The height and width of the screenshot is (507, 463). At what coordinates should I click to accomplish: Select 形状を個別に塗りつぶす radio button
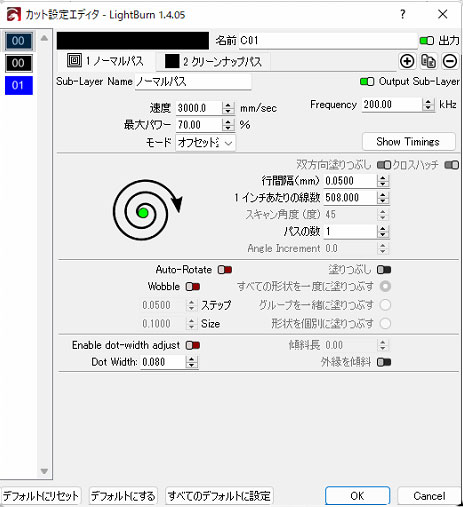pos(385,323)
